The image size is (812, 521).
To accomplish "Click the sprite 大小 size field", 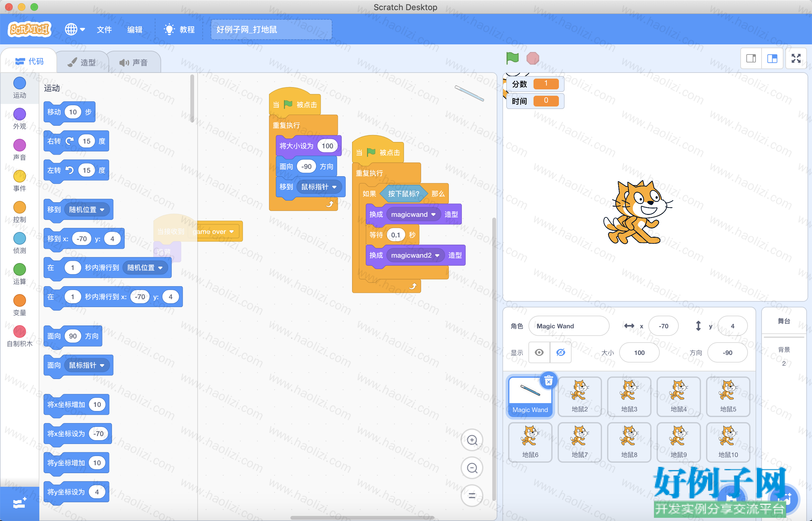I will click(x=639, y=352).
